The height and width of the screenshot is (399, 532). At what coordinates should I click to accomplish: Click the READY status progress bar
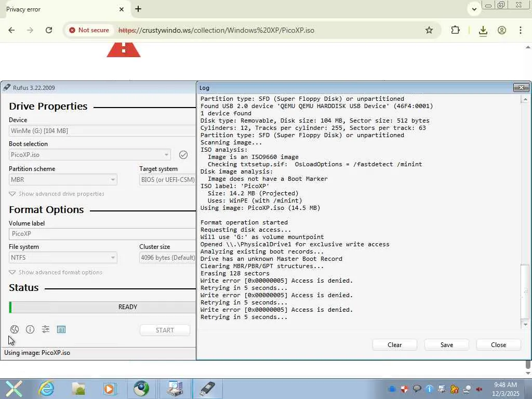click(102, 307)
